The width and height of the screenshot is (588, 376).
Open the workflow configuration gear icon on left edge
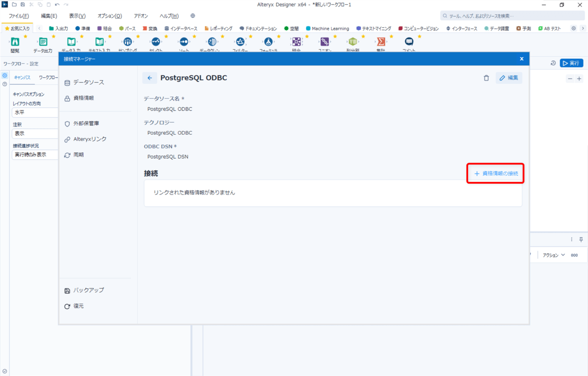tap(5, 75)
